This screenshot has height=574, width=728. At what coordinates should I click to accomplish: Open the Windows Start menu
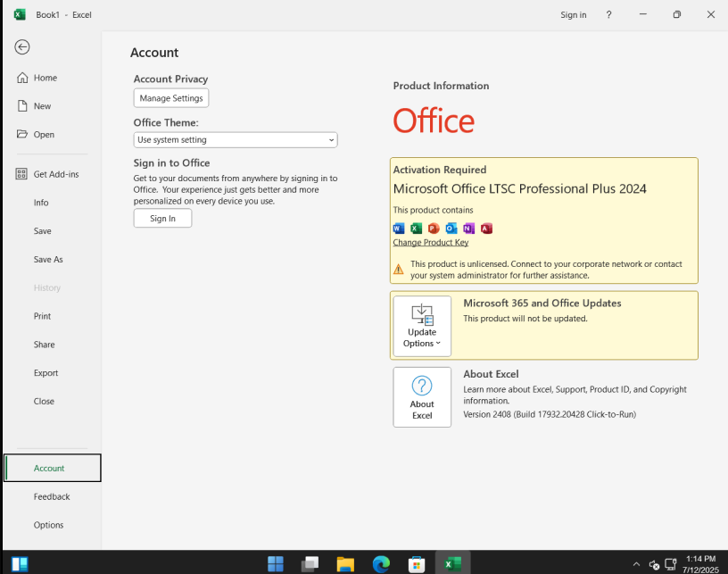click(x=276, y=564)
